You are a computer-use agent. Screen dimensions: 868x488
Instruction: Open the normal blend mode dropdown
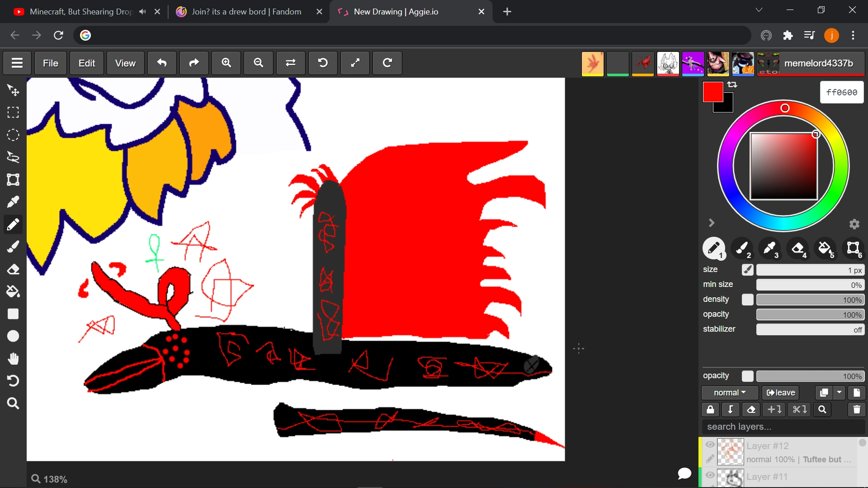pyautogui.click(x=730, y=393)
